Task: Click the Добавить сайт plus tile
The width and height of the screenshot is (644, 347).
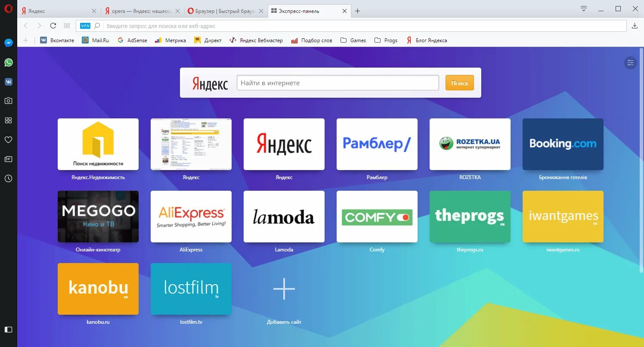Action: pos(284,289)
